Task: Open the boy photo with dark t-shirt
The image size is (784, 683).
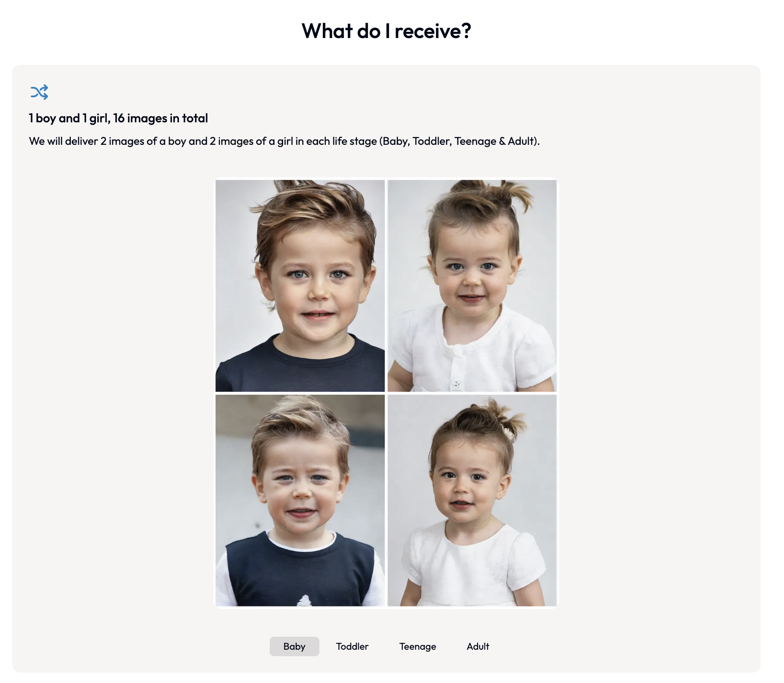Action: click(x=300, y=286)
